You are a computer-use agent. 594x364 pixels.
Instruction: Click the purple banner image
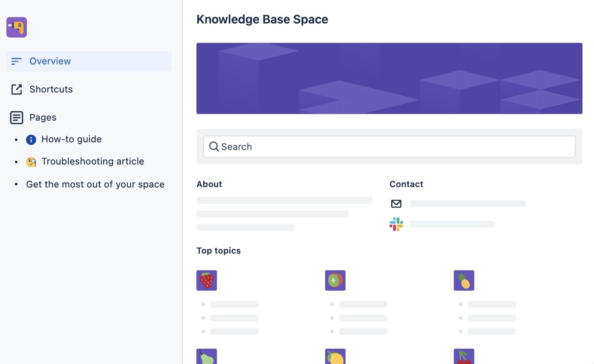[389, 78]
